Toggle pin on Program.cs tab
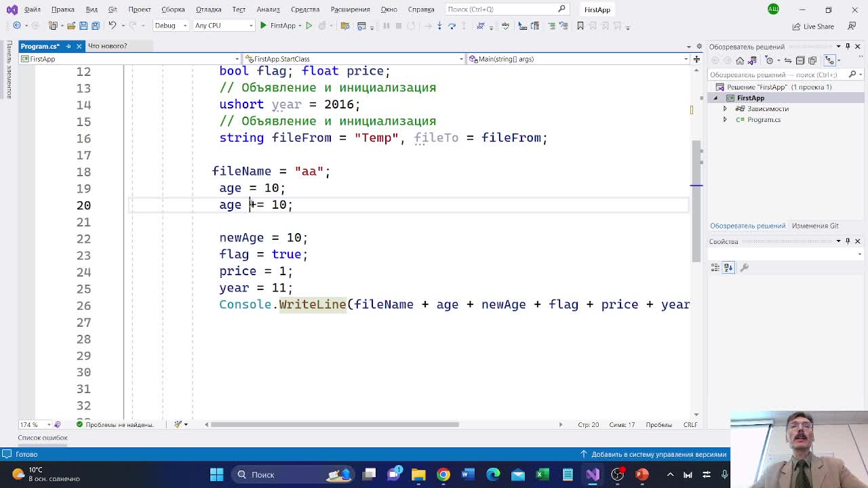Image resolution: width=868 pixels, height=488 pixels. [68, 46]
